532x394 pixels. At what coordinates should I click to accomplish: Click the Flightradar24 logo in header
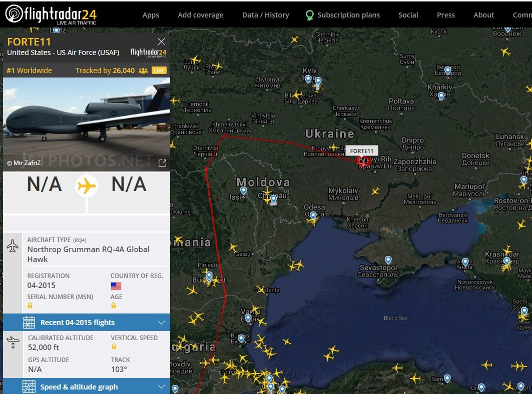pos(51,14)
